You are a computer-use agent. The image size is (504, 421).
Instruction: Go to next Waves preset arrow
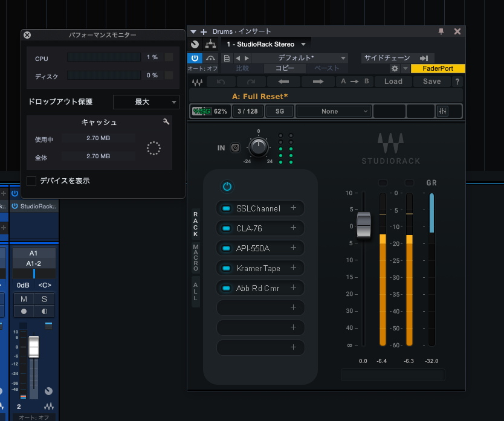(318, 82)
